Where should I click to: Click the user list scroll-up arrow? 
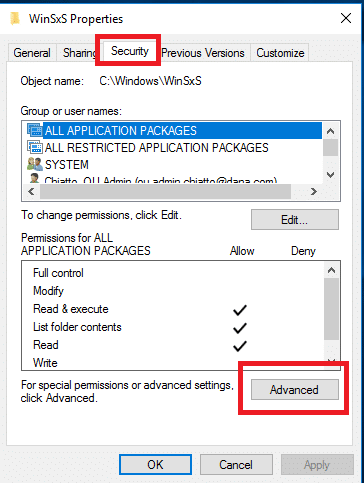(330, 131)
